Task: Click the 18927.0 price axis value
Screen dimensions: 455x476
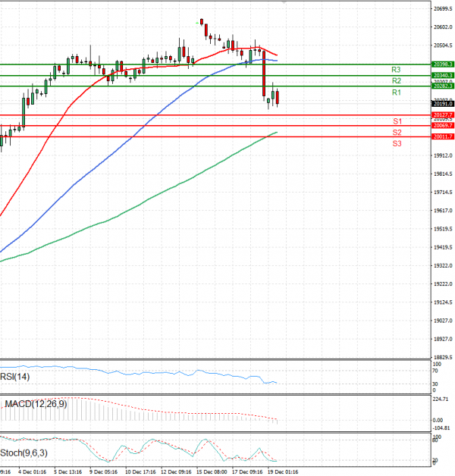Action: 443,339
